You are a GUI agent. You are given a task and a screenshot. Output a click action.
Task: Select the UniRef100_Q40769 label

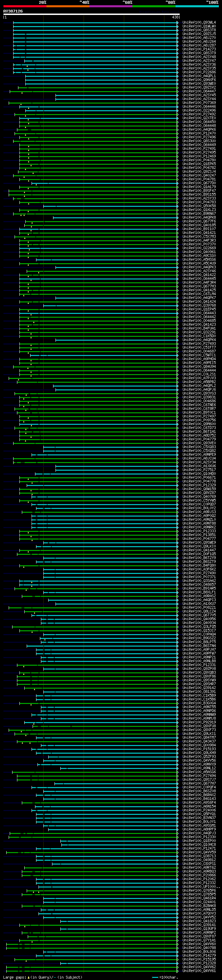coord(199,497)
